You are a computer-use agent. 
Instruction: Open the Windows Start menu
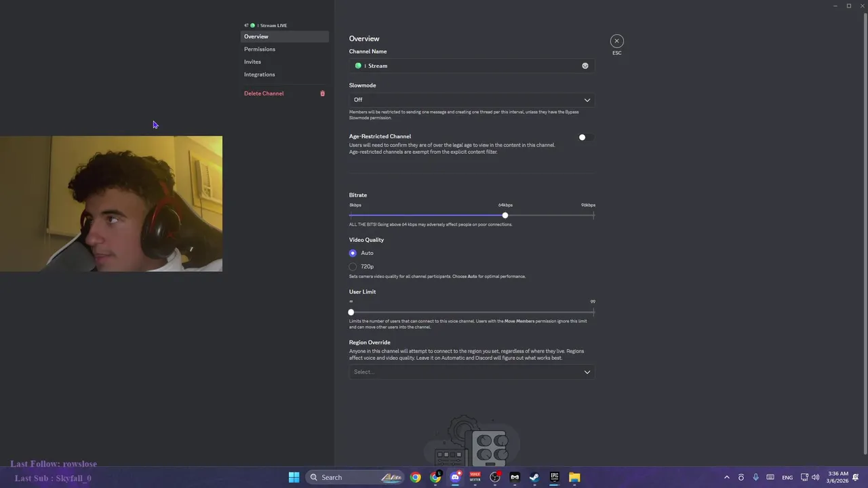point(294,477)
